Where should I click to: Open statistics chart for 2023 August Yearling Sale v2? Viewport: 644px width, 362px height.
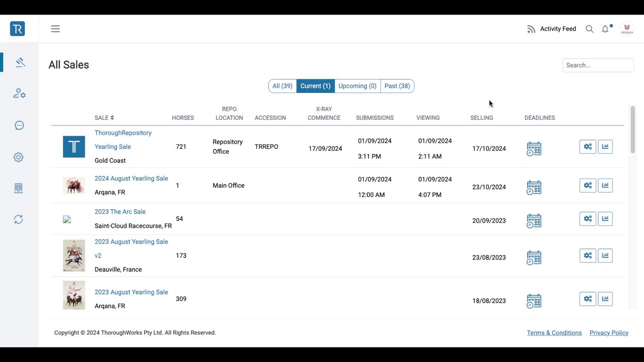(x=605, y=255)
